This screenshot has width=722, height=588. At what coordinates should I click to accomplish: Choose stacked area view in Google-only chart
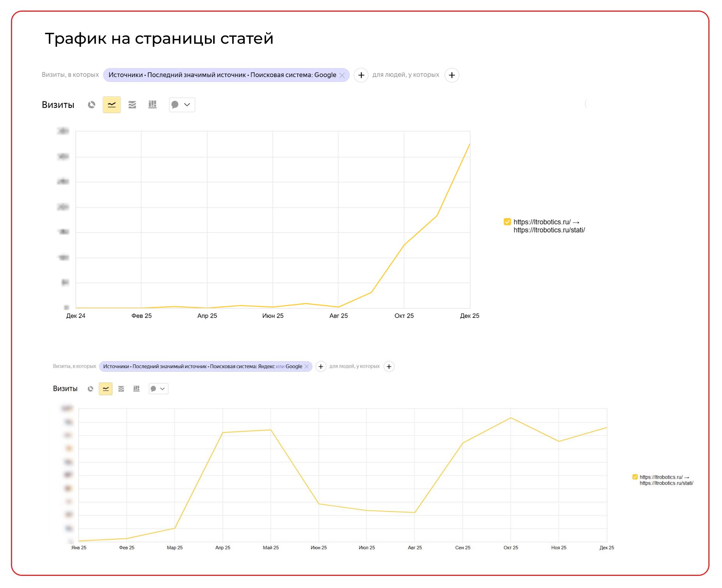click(x=132, y=105)
